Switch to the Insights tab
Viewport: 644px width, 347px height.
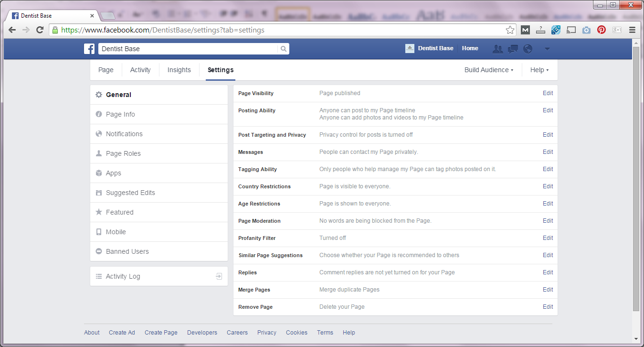(x=179, y=70)
